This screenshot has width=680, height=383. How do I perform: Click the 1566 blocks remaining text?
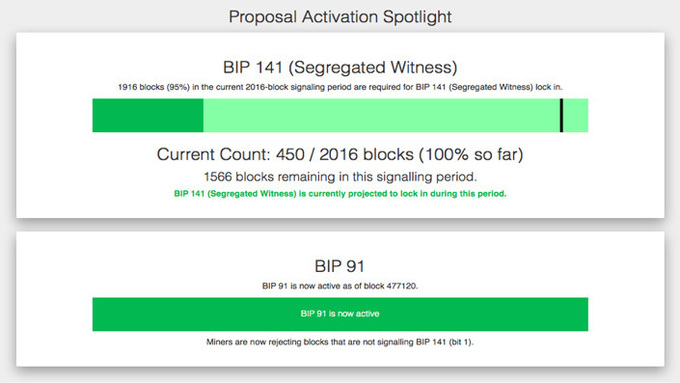[x=340, y=177]
